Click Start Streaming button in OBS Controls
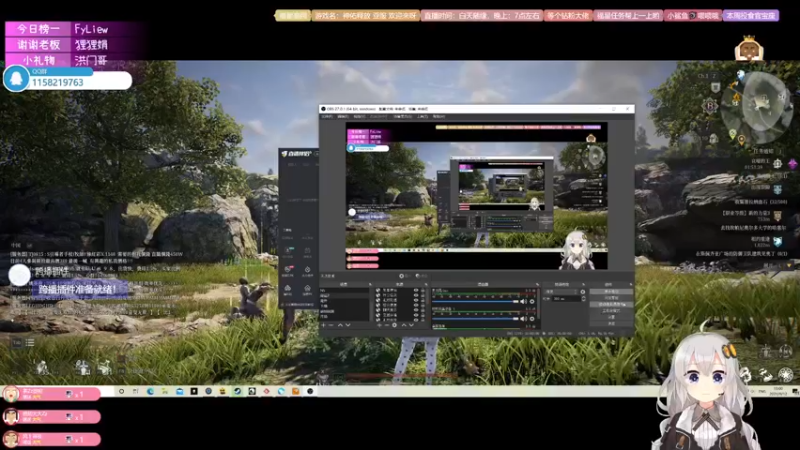This screenshot has height=450, width=800. 609,291
